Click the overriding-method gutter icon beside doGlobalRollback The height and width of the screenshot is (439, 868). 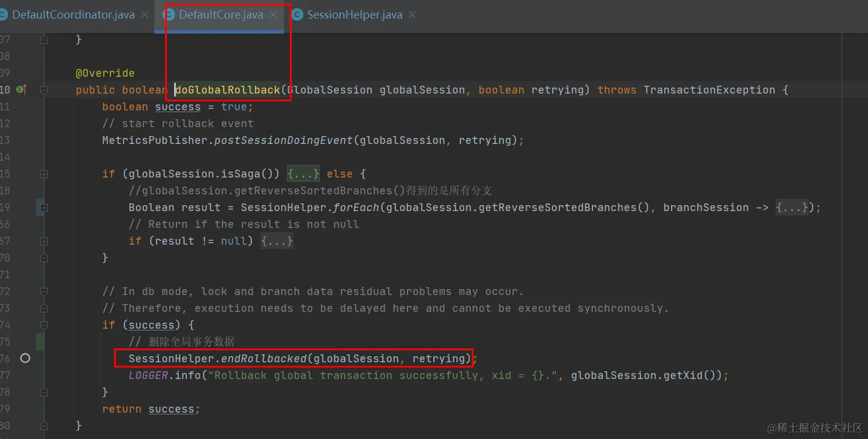(21, 89)
